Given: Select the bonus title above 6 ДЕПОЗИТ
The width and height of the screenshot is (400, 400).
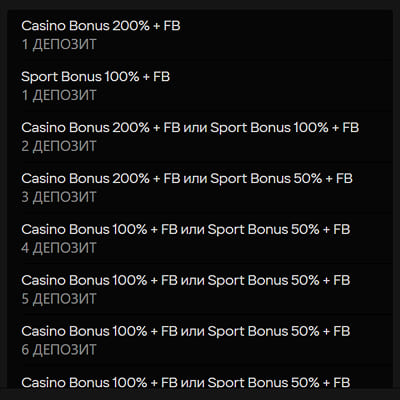Looking at the screenshot, I should tap(186, 331).
